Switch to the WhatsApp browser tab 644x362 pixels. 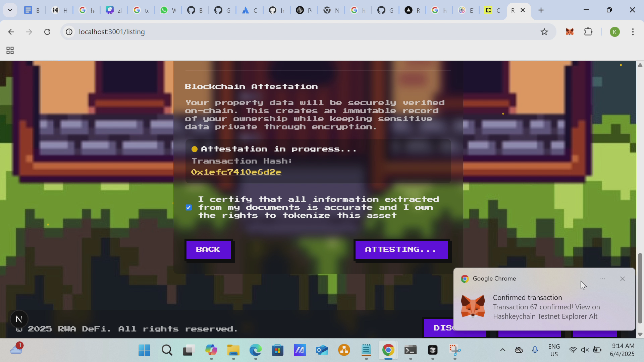(168, 10)
